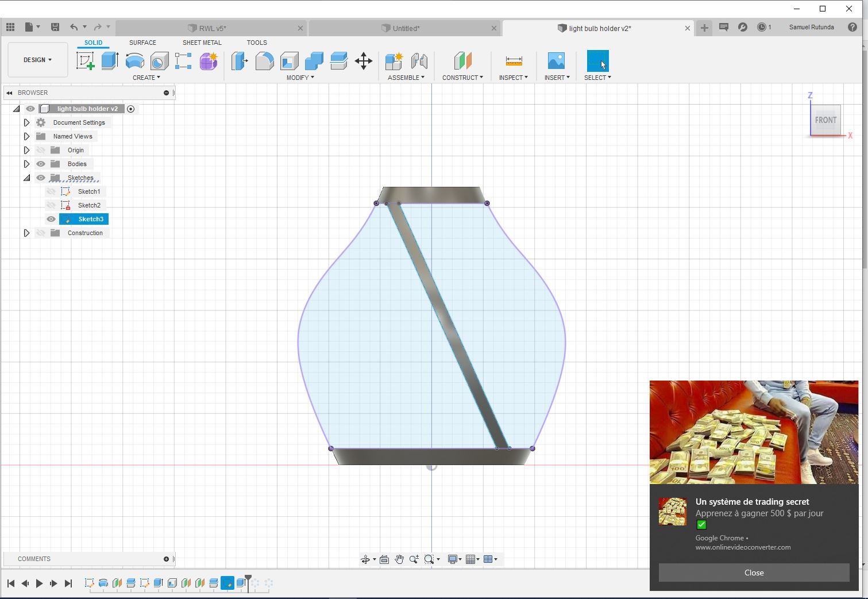Select the Zoom magnifier tool
The height and width of the screenshot is (599, 868).
pos(414,559)
